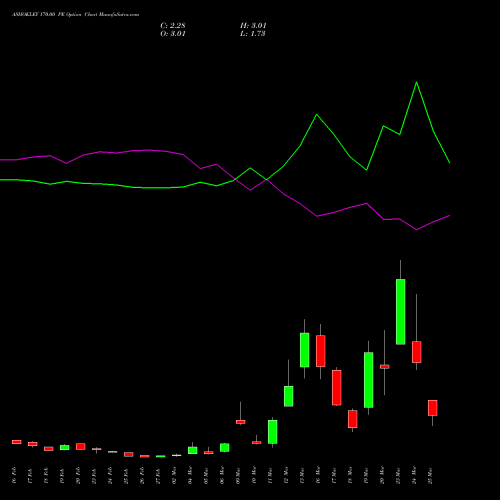The image size is (500, 500).
Task: Select the green candle for 04 Mar
Action: (193, 450)
